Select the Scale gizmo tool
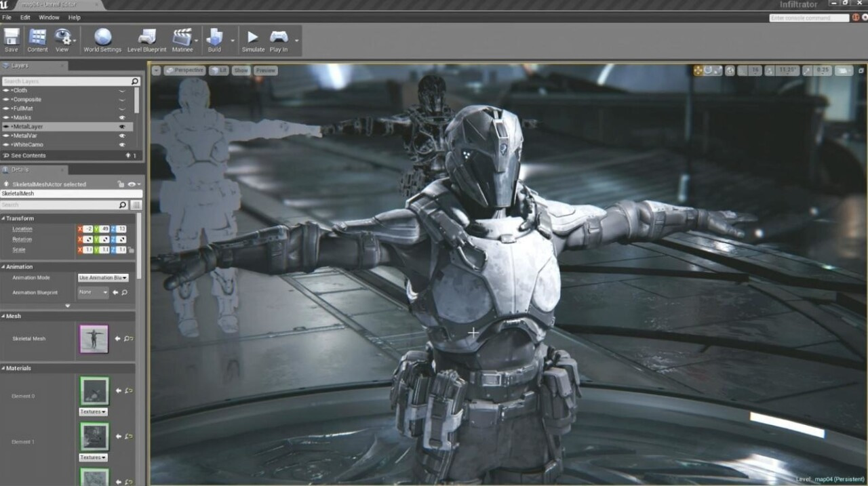The height and width of the screenshot is (486, 868). pos(717,70)
